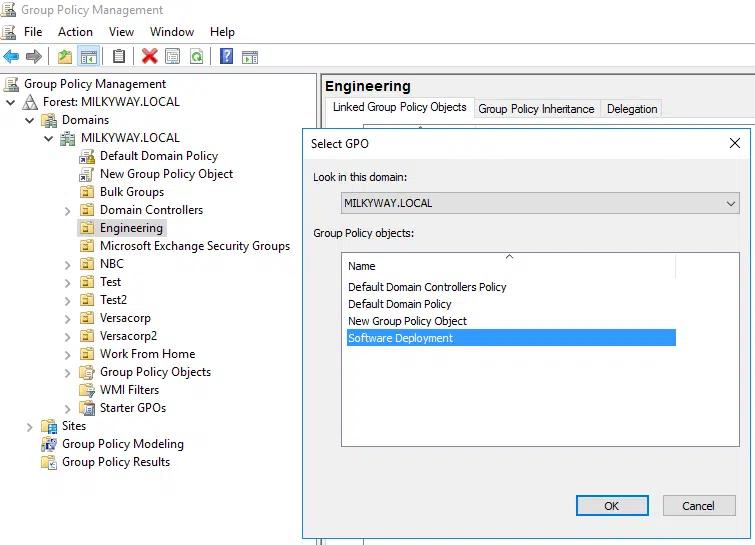Expand the Test2 OU node
The width and height of the screenshot is (755, 545).
pos(67,300)
